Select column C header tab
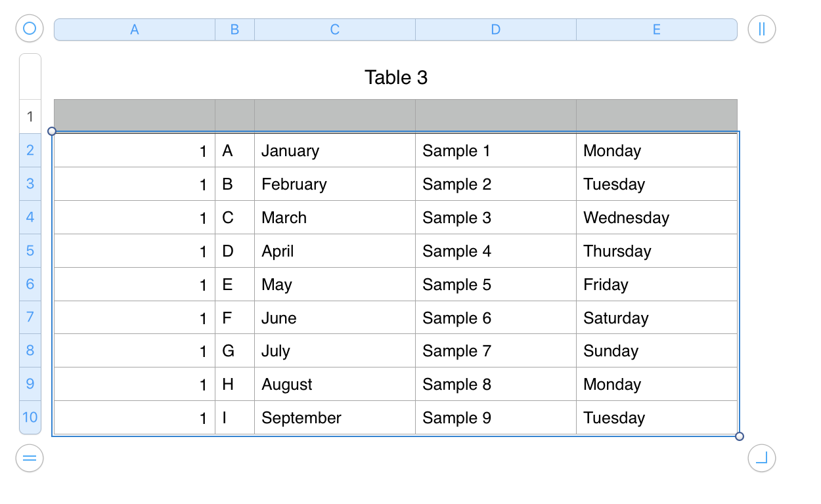The image size is (821, 504). click(x=335, y=30)
